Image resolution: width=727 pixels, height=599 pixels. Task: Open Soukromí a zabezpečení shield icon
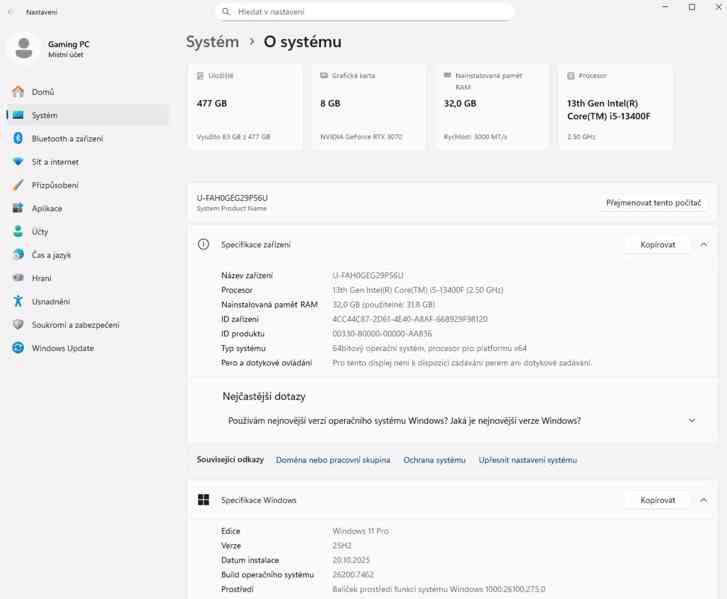click(18, 325)
